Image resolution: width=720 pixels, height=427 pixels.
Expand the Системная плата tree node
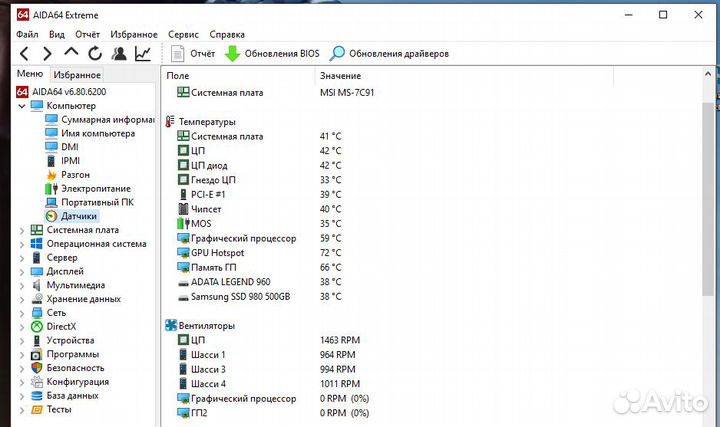(22, 230)
